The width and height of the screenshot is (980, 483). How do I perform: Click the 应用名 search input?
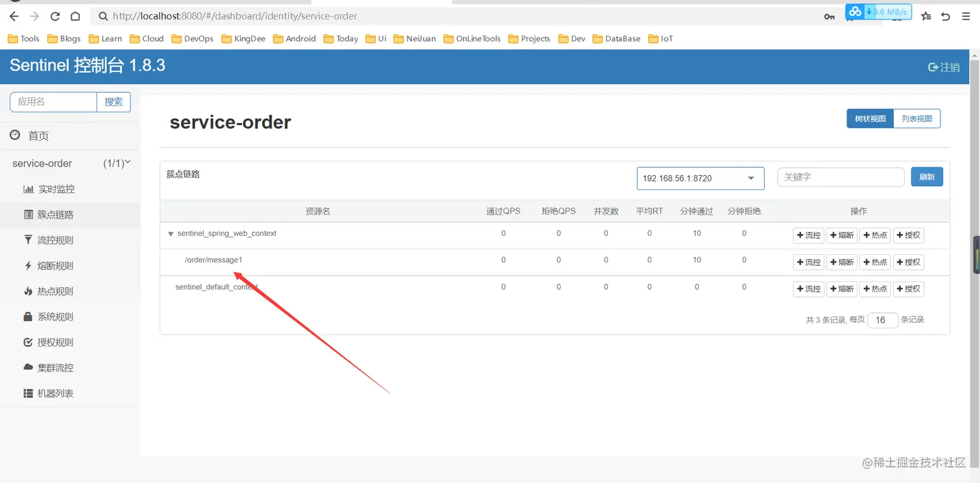[x=53, y=102]
